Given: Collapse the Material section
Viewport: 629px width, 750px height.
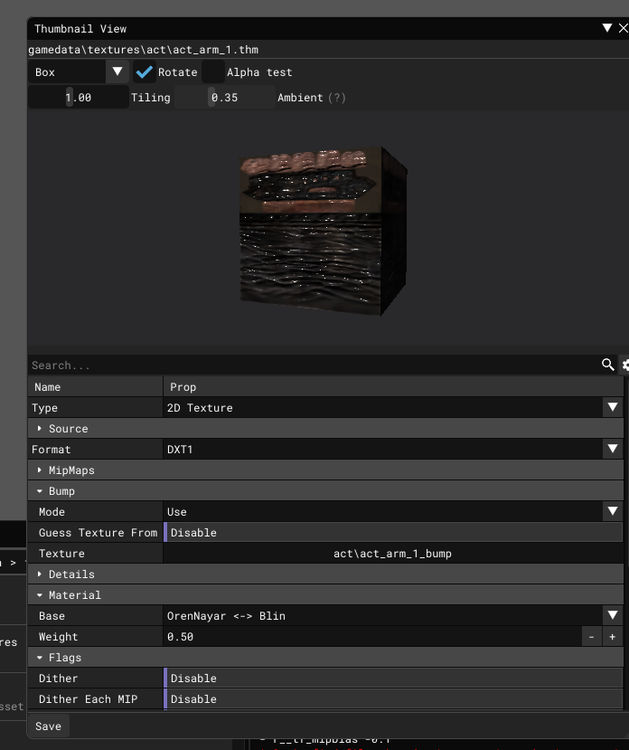Looking at the screenshot, I should (326, 595).
